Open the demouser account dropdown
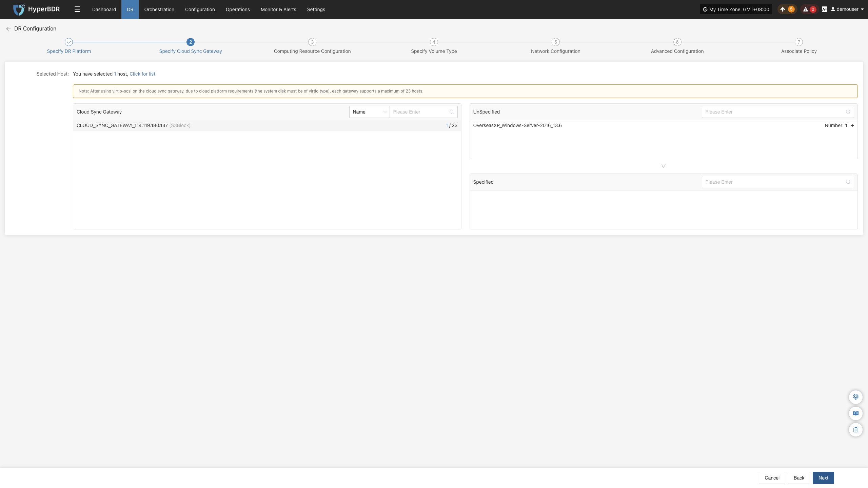The height and width of the screenshot is (488, 868). coord(847,9)
